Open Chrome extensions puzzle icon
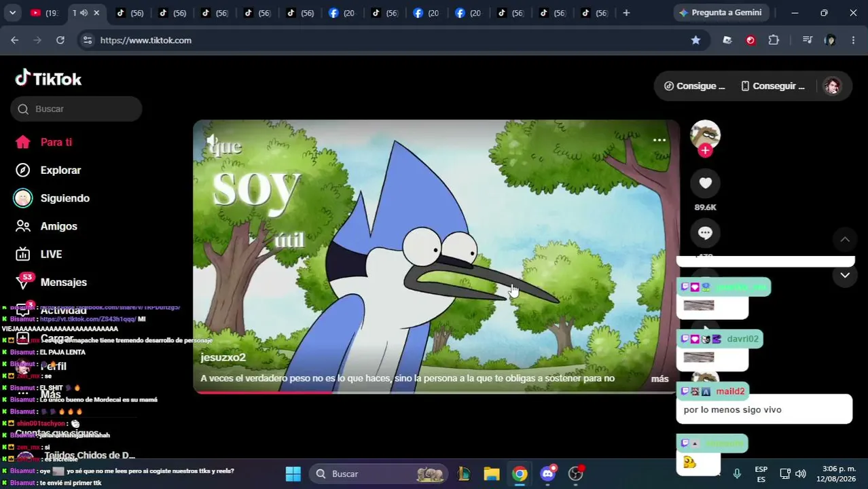Image resolution: width=868 pixels, height=489 pixels. coord(774,40)
